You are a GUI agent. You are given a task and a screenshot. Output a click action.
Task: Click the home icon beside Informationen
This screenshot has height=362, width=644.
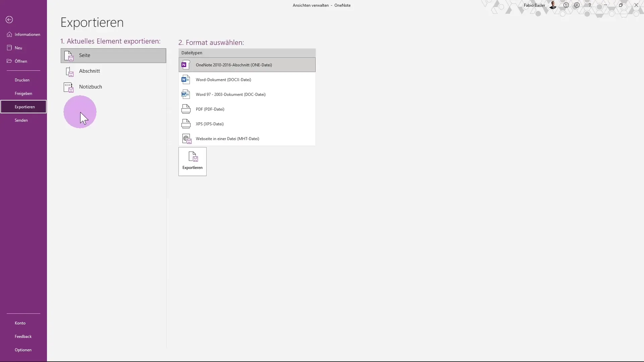click(9, 35)
